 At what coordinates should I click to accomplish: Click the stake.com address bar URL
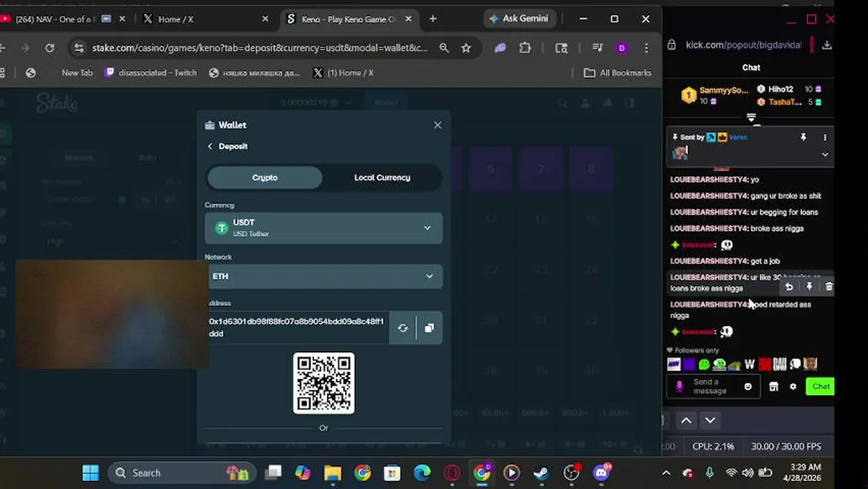tap(260, 48)
